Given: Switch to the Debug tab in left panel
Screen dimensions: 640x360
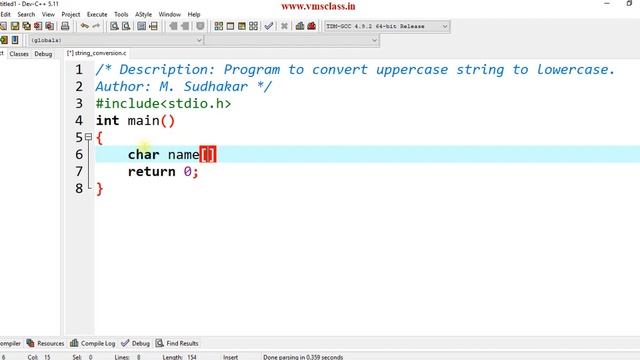Looking at the screenshot, I should (43, 54).
